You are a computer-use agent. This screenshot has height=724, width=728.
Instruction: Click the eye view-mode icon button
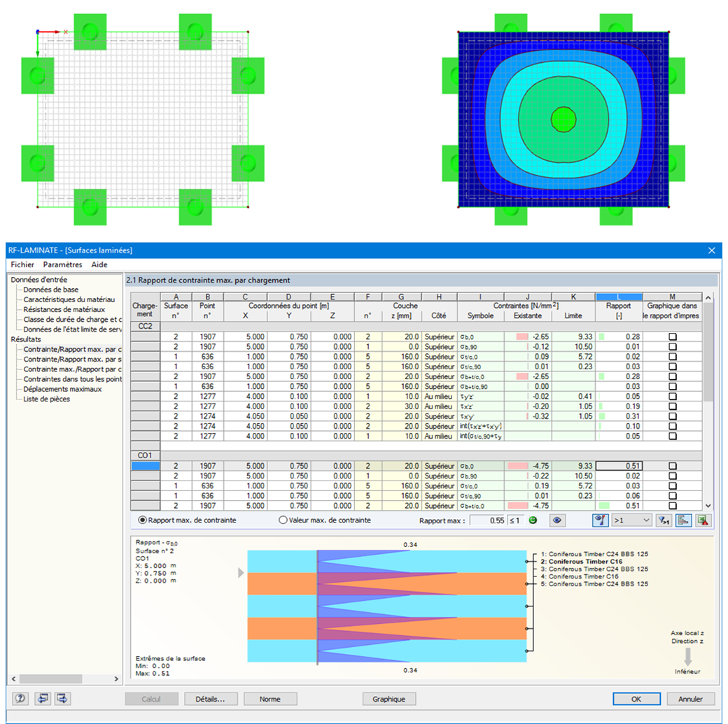click(557, 520)
